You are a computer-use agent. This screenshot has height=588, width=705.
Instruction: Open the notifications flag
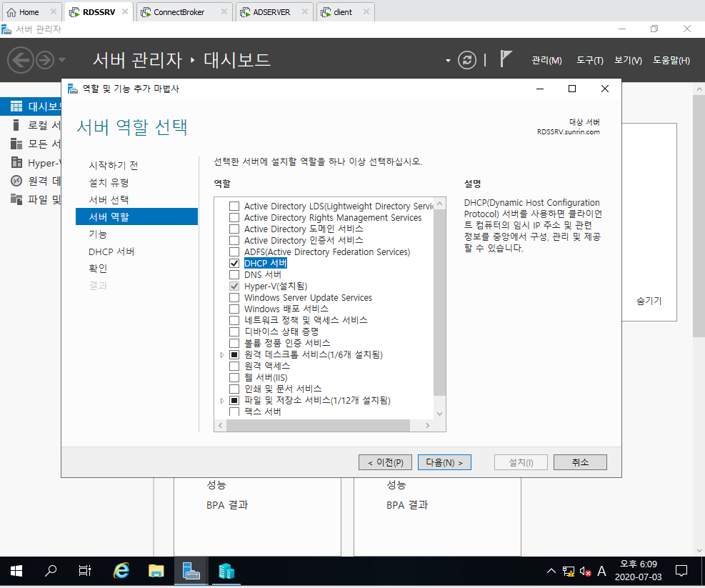click(x=506, y=59)
